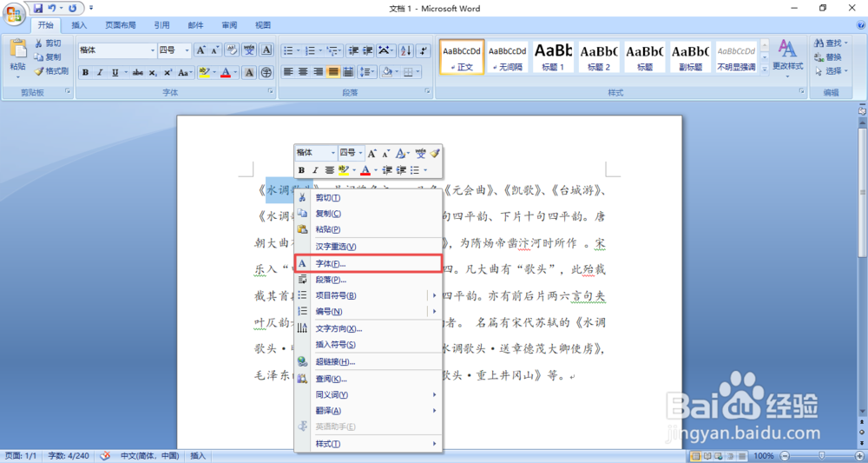The height and width of the screenshot is (463, 868).
Task: Click grow font icon in ribbon
Action: (201, 50)
